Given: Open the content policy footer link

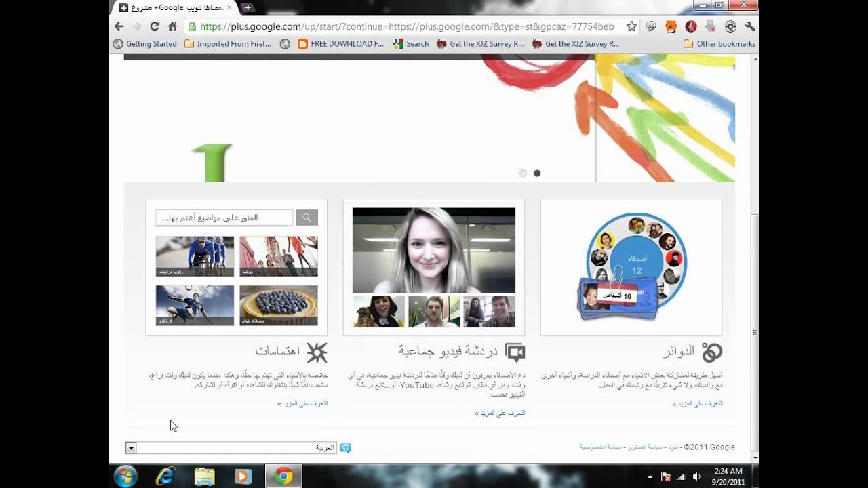Looking at the screenshot, I should point(645,447).
